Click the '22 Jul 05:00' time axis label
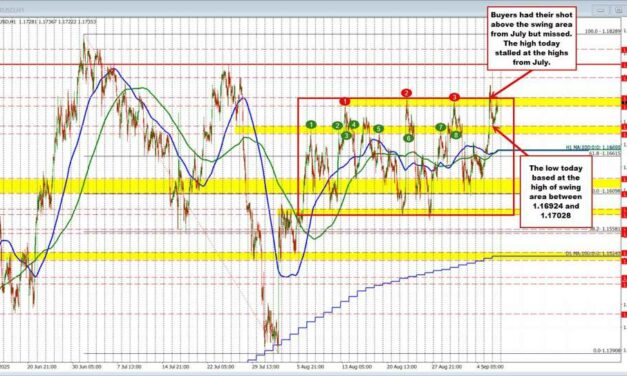Image resolution: width=627 pixels, height=376 pixels. 220,366
